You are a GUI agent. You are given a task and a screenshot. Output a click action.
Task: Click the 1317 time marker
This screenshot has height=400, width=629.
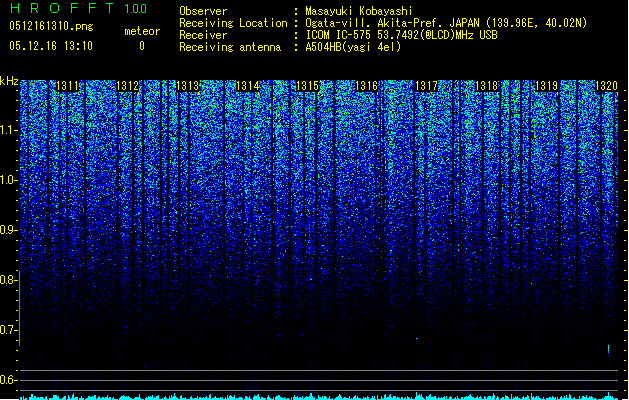427,86
